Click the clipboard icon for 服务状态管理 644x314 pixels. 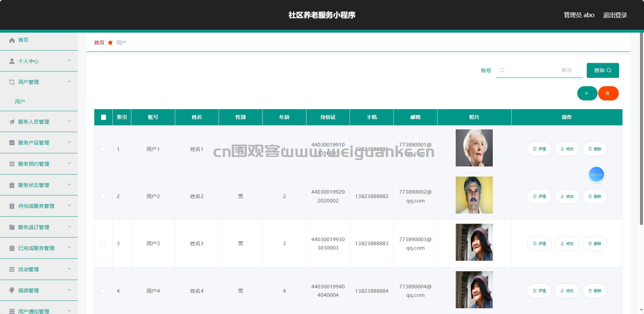click(x=12, y=185)
